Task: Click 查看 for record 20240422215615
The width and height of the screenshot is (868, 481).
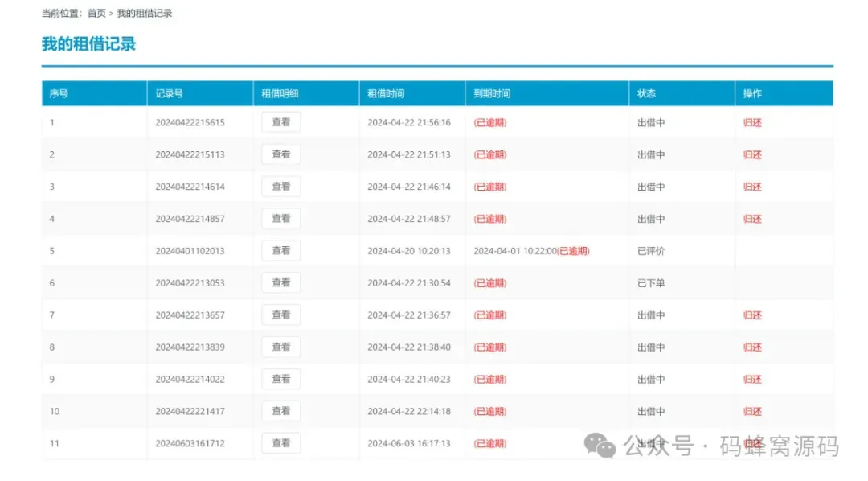Action: click(281, 122)
